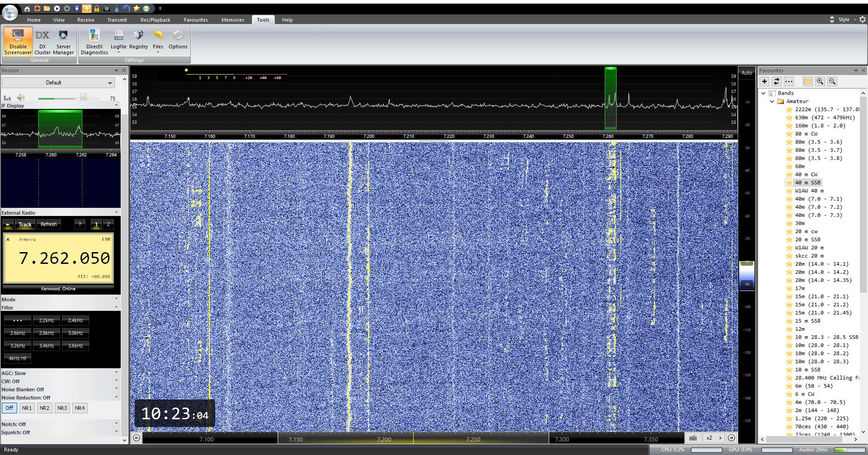This screenshot has height=455, width=868.
Task: Collapse the Amateur folder in tree
Action: pos(772,101)
